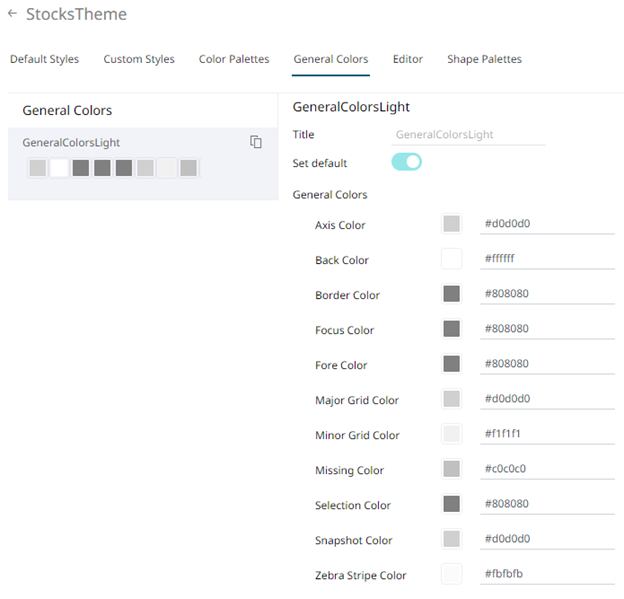The width and height of the screenshot is (624, 599).
Task: Click the Zebra Stripe Color swatch
Action: pyautogui.click(x=451, y=574)
